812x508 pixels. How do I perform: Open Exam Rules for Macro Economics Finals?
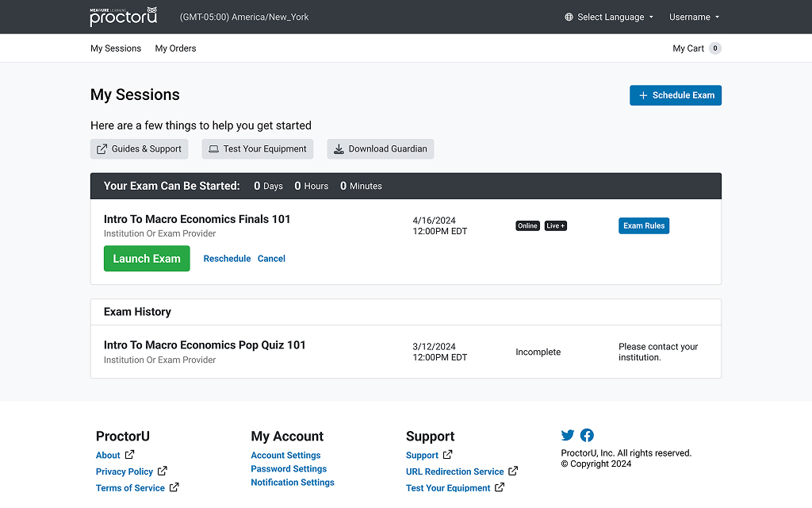(644, 225)
